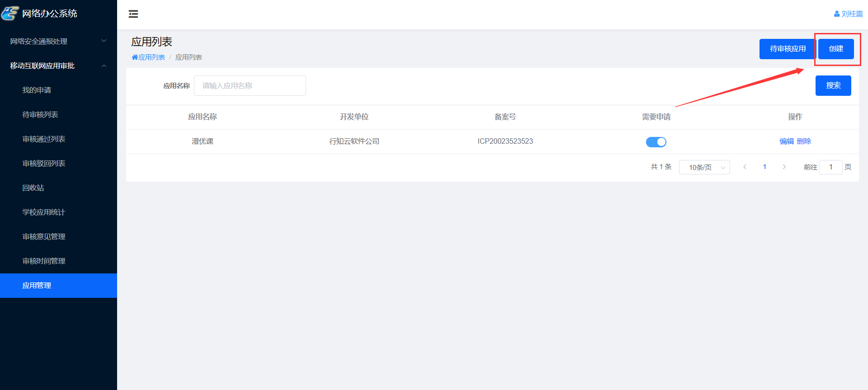Image resolution: width=868 pixels, height=390 pixels.
Task: Click the 前往 page number input
Action: coord(831,167)
